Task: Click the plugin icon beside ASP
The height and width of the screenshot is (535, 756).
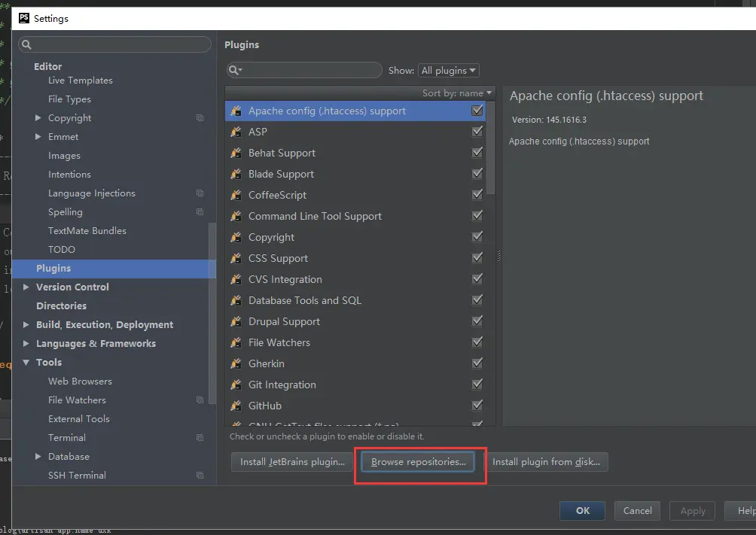Action: [236, 132]
